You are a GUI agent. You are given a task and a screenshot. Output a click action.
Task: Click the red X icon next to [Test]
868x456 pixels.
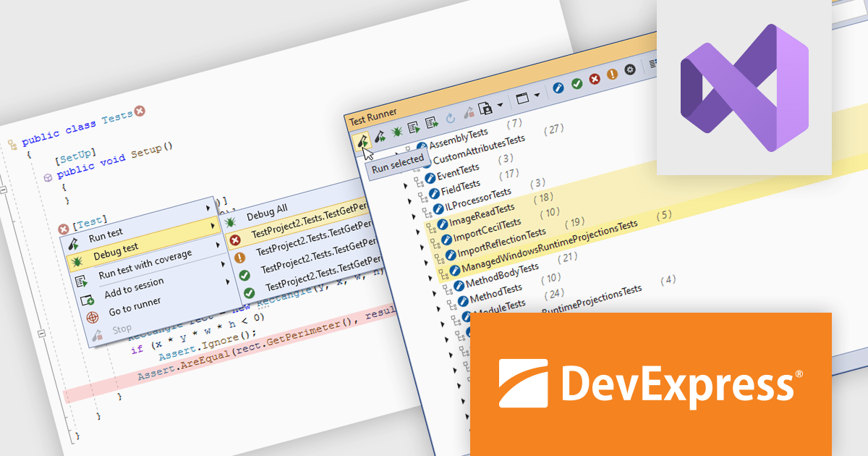pos(63,229)
